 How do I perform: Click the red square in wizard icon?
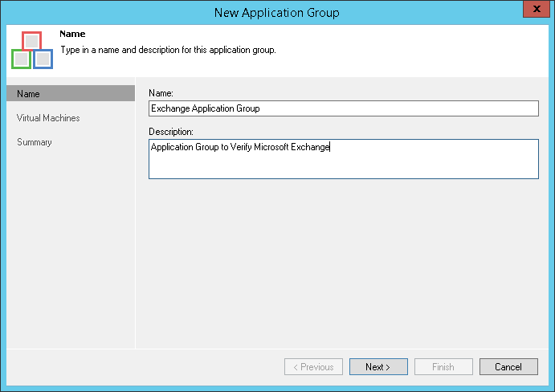pyautogui.click(x=31, y=41)
